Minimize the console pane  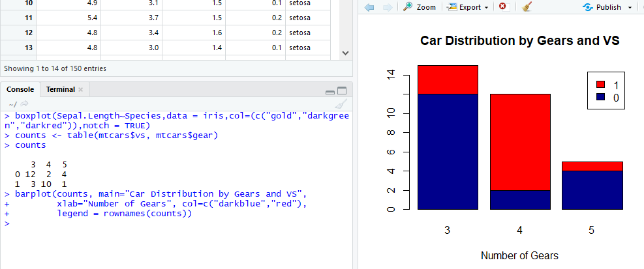(x=330, y=92)
